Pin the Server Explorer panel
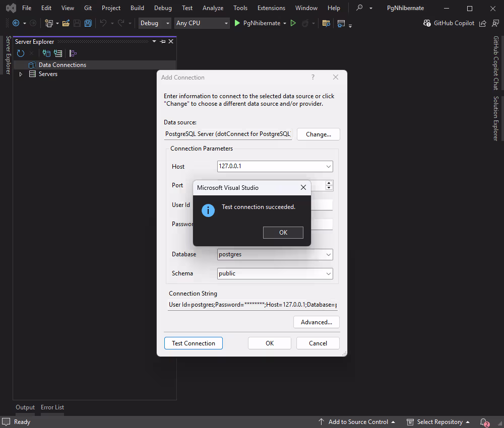Image resolution: width=504 pixels, height=428 pixels. (162, 41)
